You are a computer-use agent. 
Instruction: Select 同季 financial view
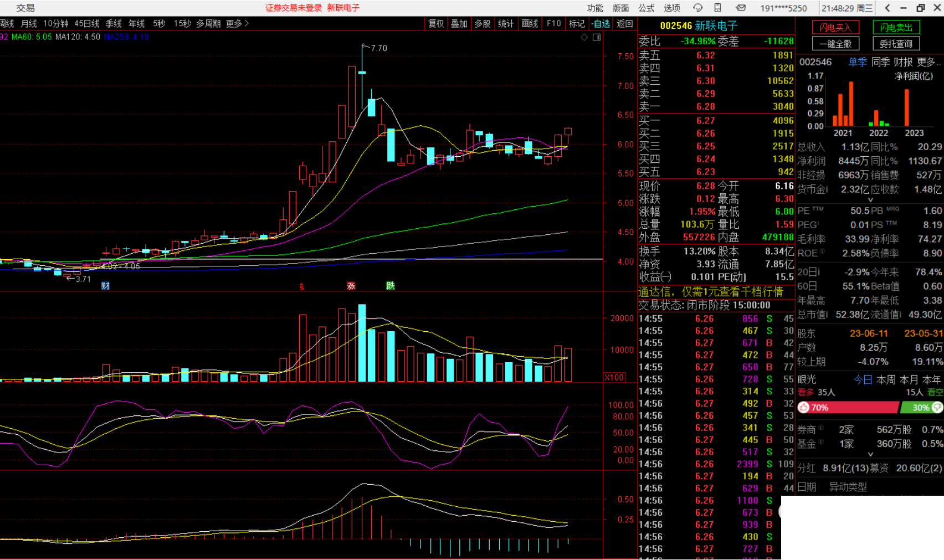pos(881,62)
